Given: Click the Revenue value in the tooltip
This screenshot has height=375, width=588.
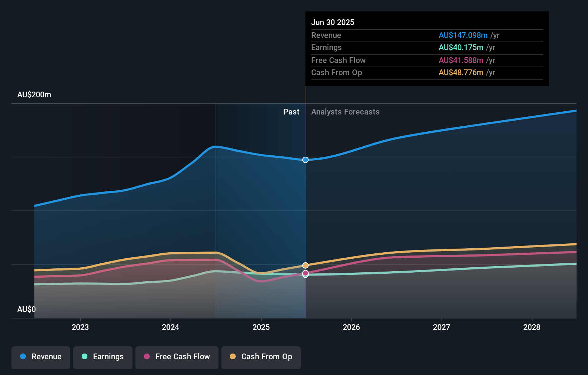Looking at the screenshot, I should 463,35.
